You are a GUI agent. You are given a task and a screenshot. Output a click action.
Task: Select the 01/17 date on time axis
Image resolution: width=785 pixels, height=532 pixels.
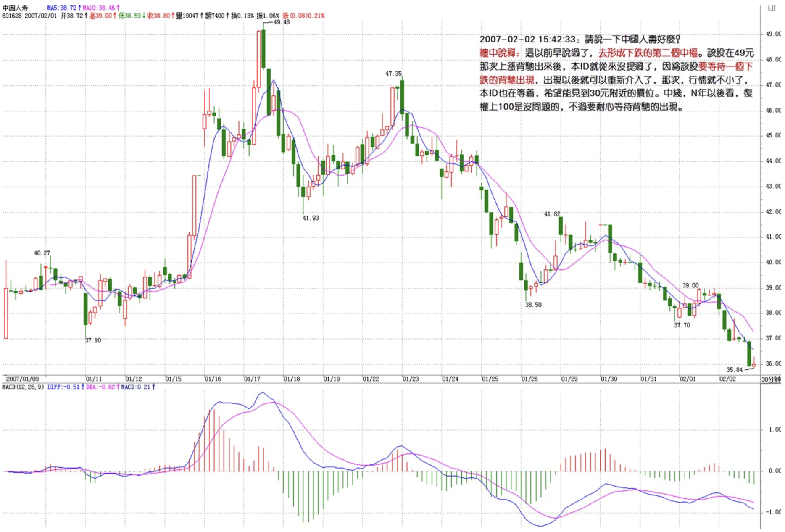[252, 379]
